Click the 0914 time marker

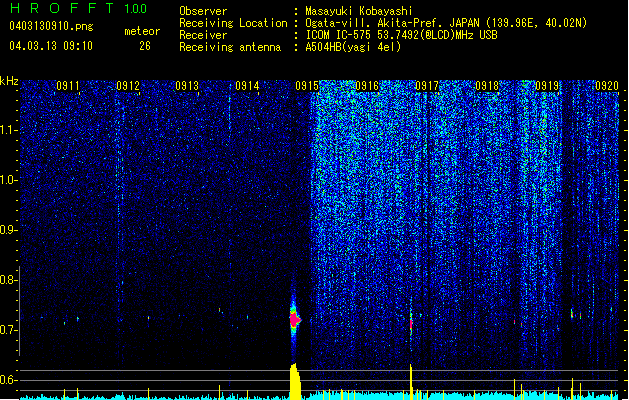pos(247,86)
